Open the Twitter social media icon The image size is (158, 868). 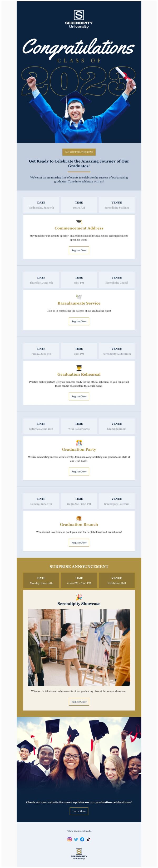pyautogui.click(x=77, y=840)
